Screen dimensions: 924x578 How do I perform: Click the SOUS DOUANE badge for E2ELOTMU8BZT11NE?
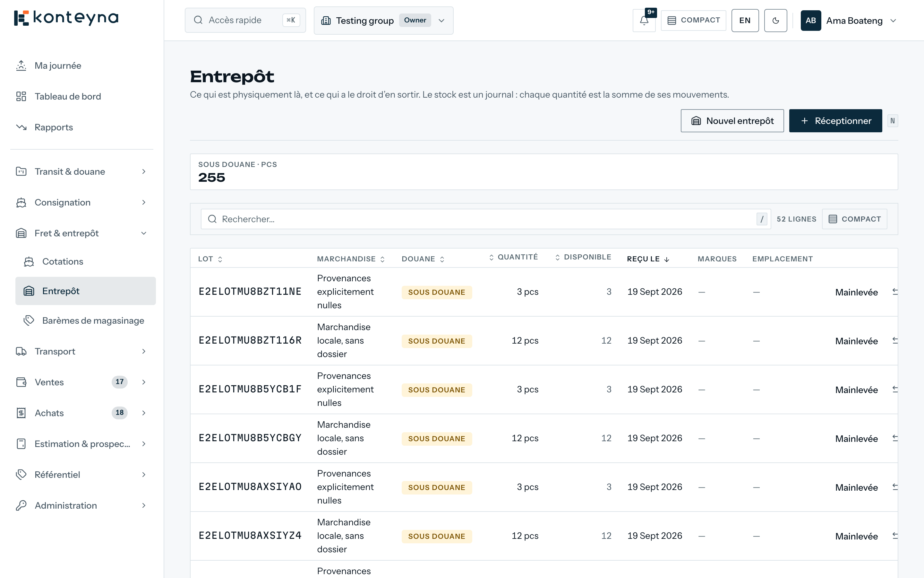coord(436,293)
